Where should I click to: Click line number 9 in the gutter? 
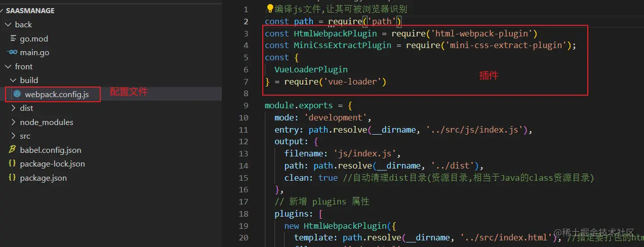click(246, 105)
